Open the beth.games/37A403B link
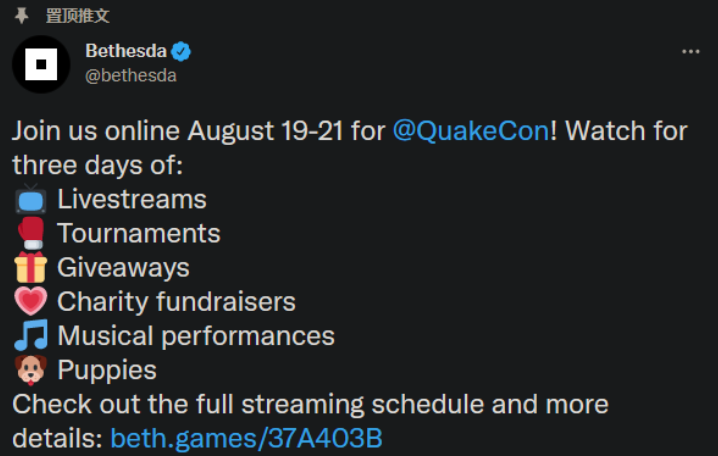This screenshot has width=718, height=456. pos(246,438)
